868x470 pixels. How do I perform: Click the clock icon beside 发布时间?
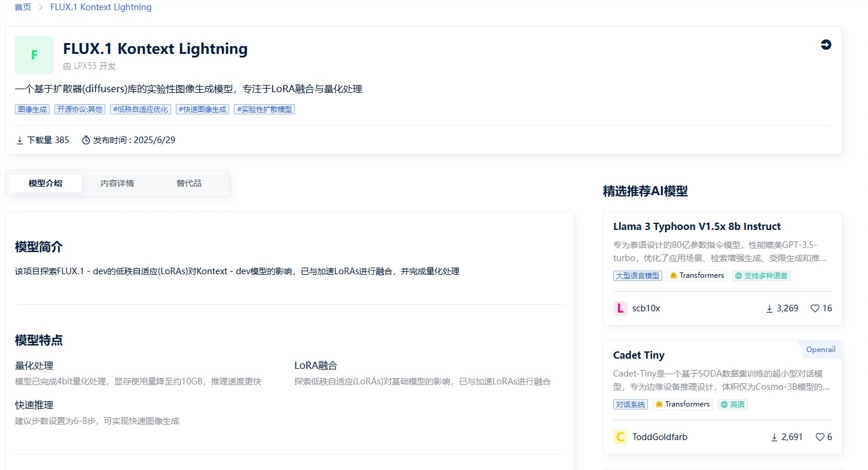pyautogui.click(x=86, y=140)
